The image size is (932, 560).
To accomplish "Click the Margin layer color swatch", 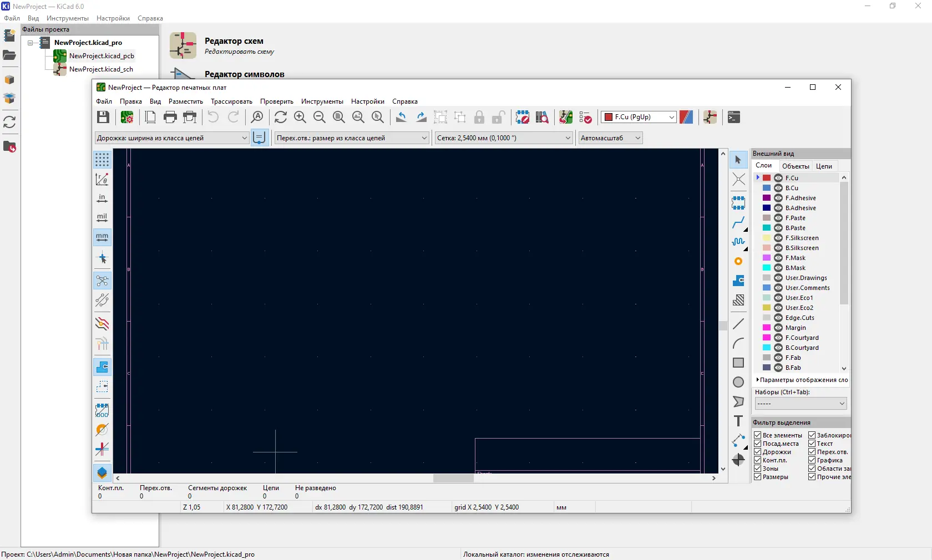I will tap(767, 328).
